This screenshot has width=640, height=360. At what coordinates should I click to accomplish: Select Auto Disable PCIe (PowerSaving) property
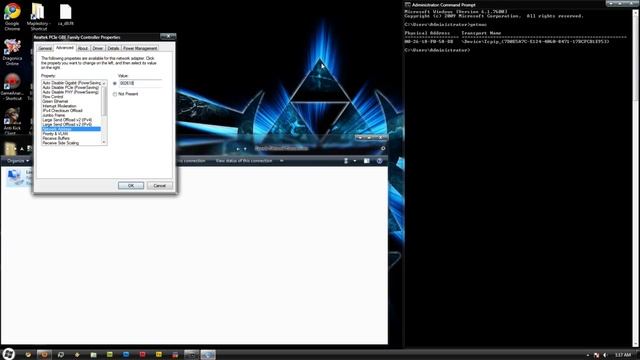pyautogui.click(x=71, y=87)
